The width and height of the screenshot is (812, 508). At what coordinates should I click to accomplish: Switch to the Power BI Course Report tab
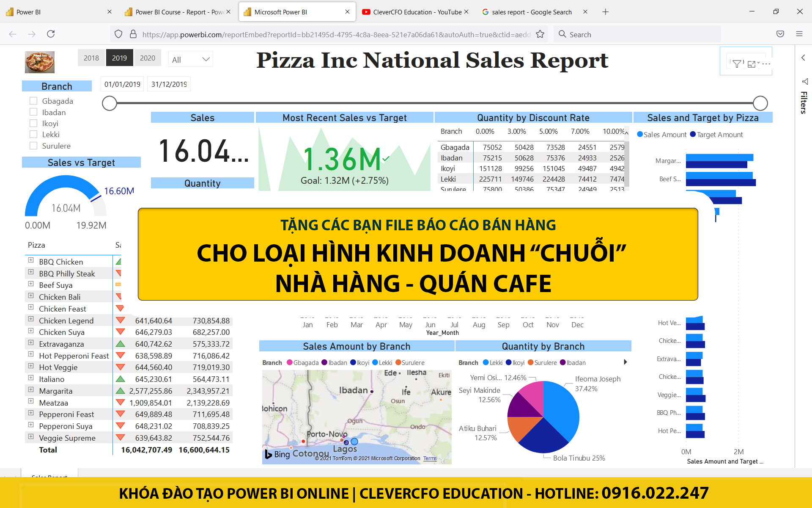click(178, 12)
